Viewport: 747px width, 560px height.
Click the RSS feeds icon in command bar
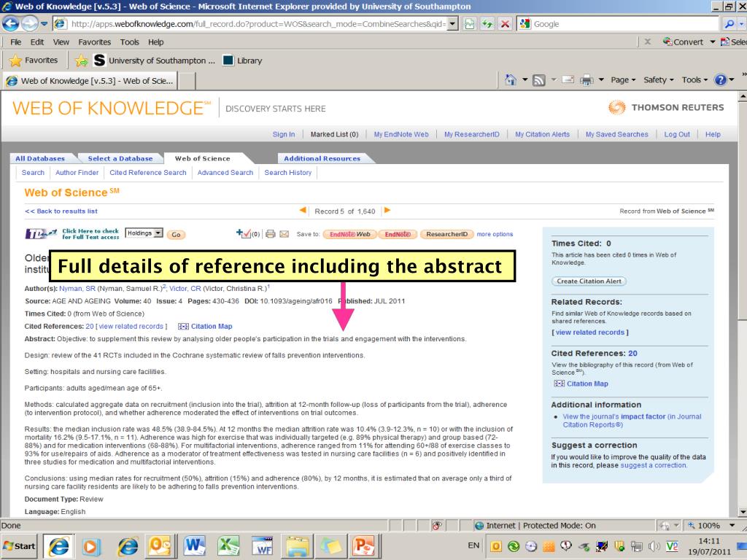pyautogui.click(x=539, y=80)
